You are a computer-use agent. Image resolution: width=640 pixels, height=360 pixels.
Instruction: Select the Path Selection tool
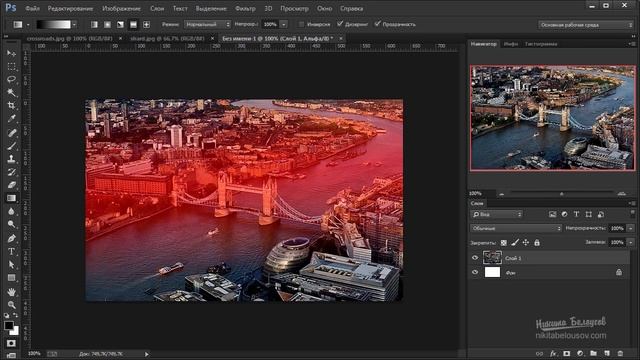11,265
